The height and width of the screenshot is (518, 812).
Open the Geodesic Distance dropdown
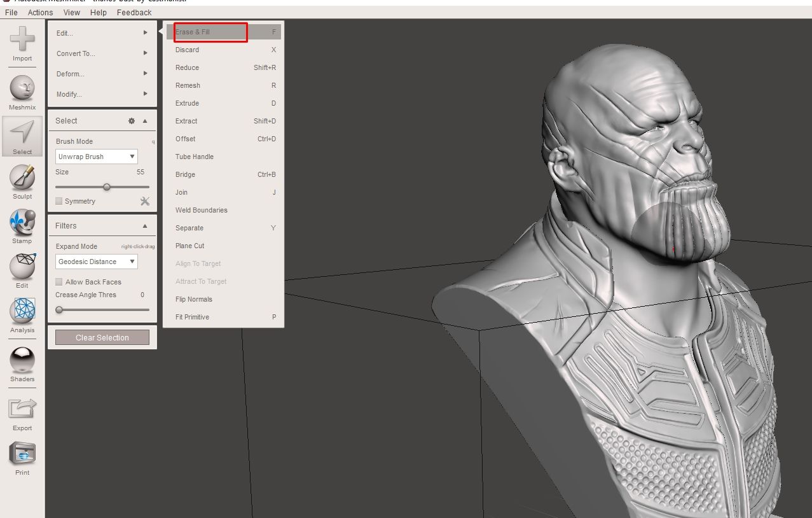click(96, 261)
